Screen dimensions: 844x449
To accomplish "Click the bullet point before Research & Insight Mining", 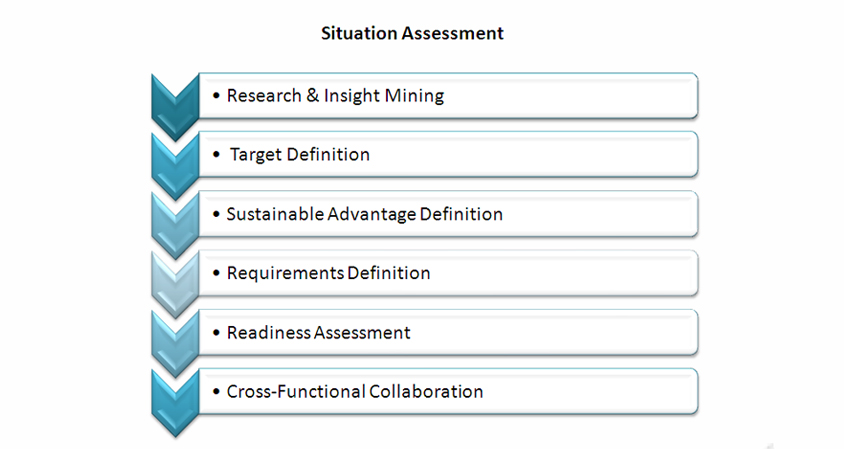I will click(216, 96).
